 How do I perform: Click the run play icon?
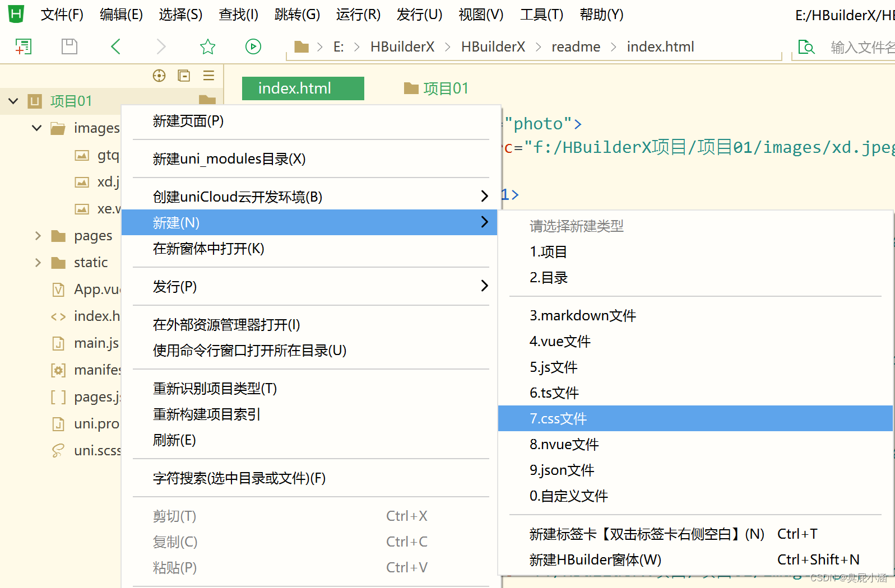253,46
